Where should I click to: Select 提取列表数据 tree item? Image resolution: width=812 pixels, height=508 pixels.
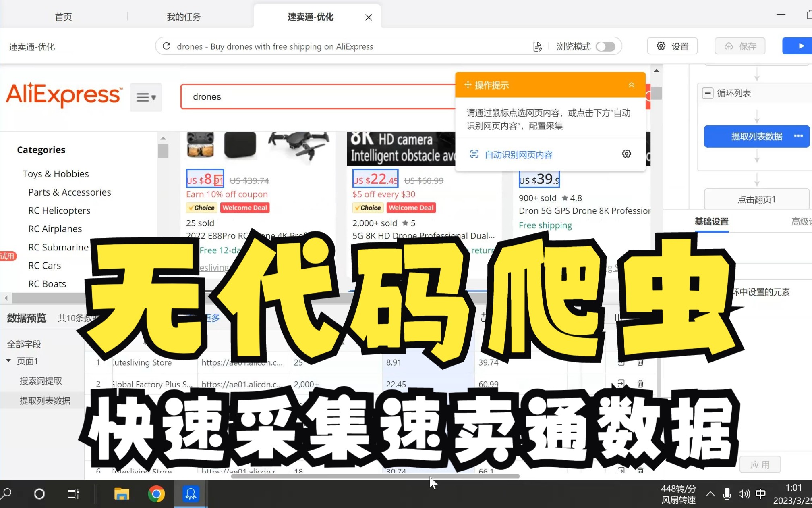pos(45,400)
